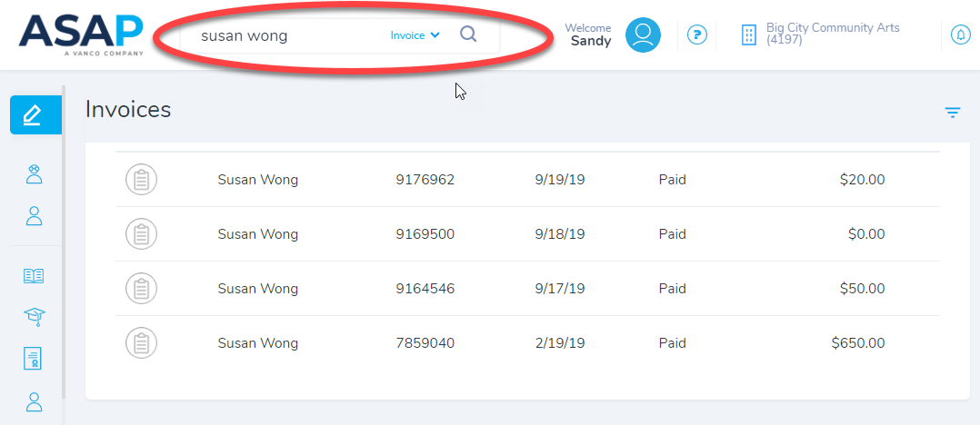
Task: Select the graduation cap sidebar icon
Action: pos(34,316)
